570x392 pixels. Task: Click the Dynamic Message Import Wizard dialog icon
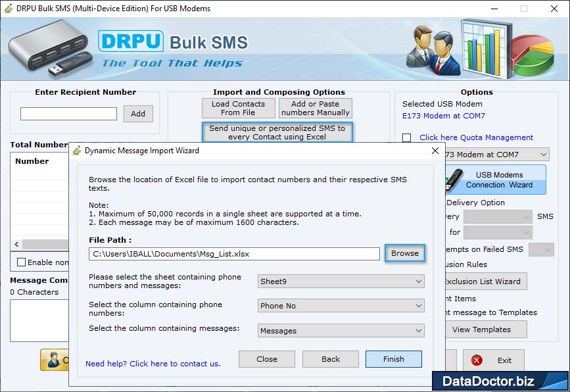[78, 151]
